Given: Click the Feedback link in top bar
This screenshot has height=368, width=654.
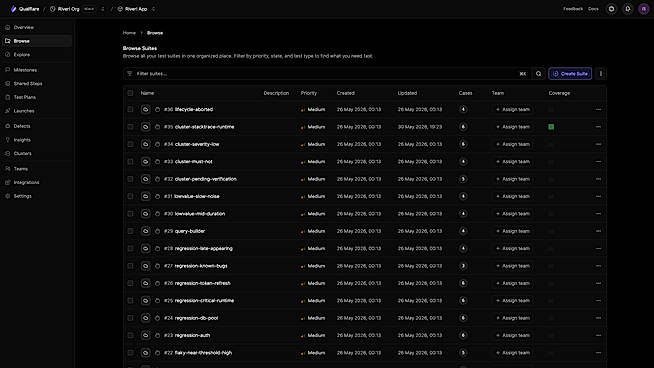Looking at the screenshot, I should (573, 9).
